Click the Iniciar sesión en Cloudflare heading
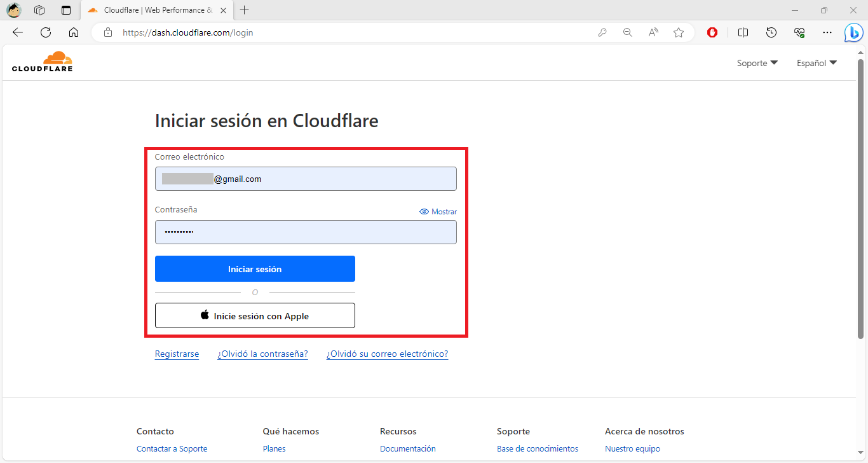 (266, 120)
